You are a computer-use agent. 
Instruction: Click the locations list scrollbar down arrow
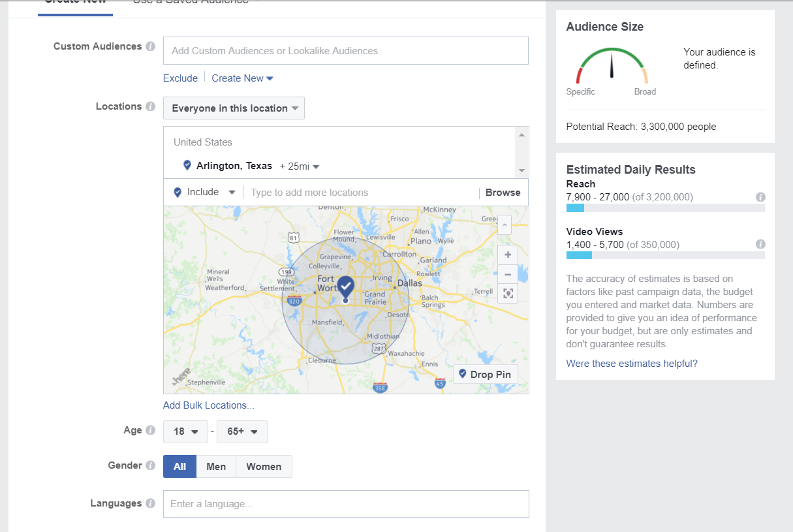coord(521,170)
